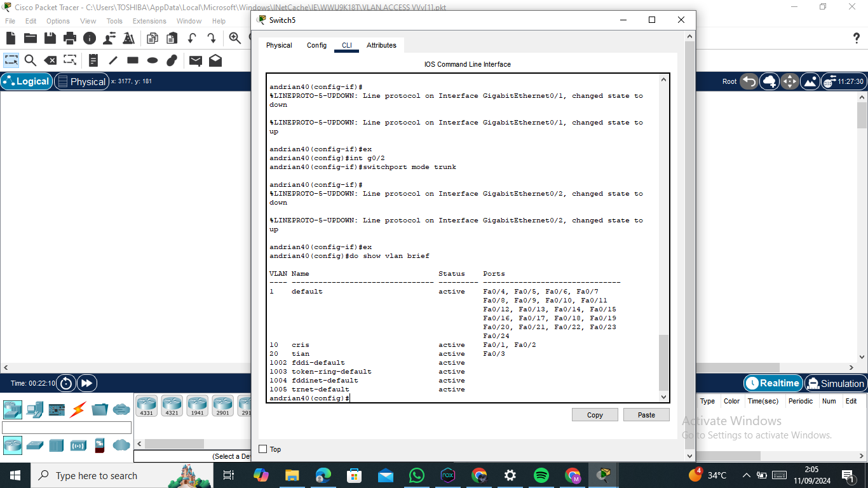The image size is (868, 488).
Task: Open the Physical tab in Switch5
Action: pyautogui.click(x=279, y=45)
